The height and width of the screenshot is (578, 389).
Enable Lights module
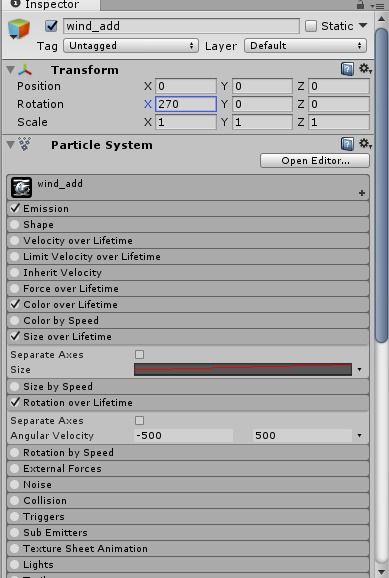click(15, 564)
